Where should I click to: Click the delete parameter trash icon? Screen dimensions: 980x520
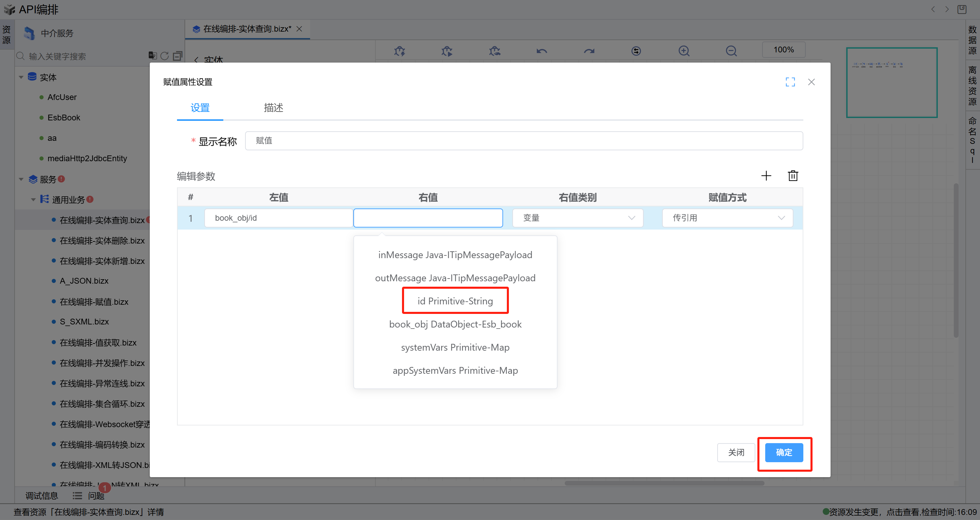[x=793, y=175]
